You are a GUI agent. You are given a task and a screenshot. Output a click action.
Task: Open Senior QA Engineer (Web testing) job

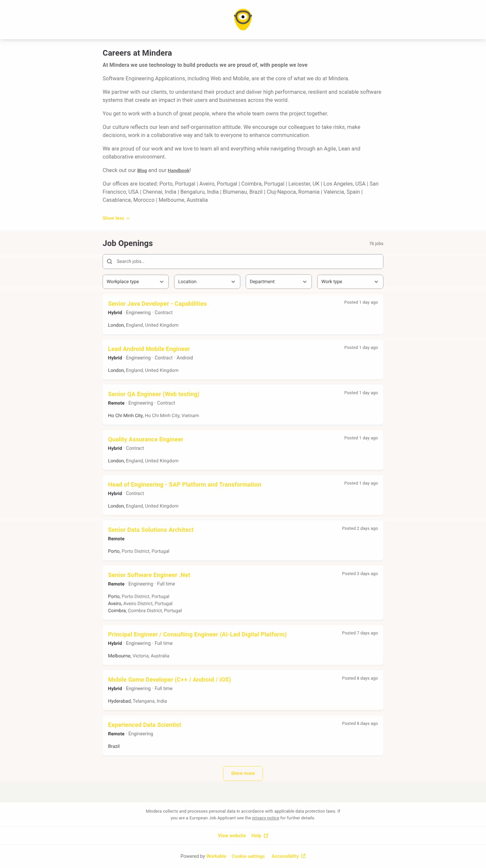point(154,394)
